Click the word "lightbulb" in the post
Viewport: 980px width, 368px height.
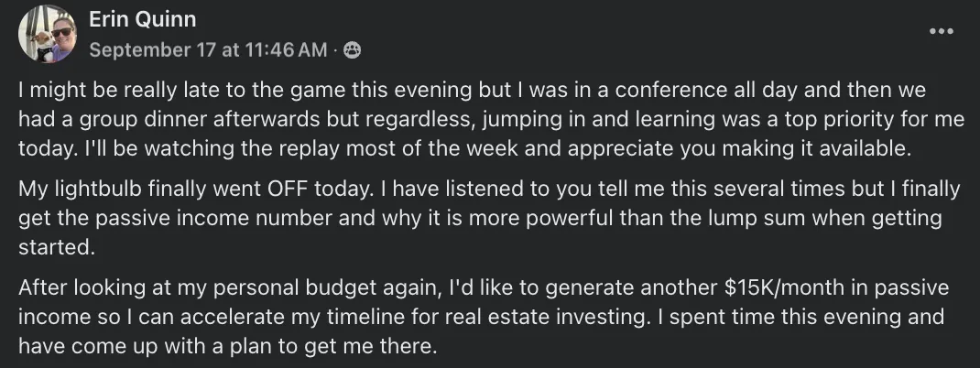coord(87,189)
